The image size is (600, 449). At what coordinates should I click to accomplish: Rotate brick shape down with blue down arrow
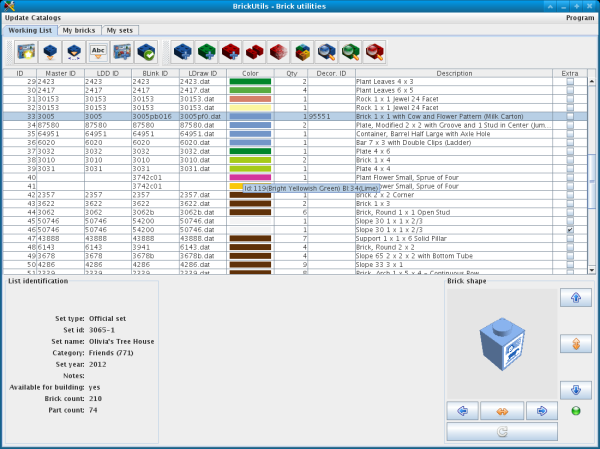coord(576,390)
